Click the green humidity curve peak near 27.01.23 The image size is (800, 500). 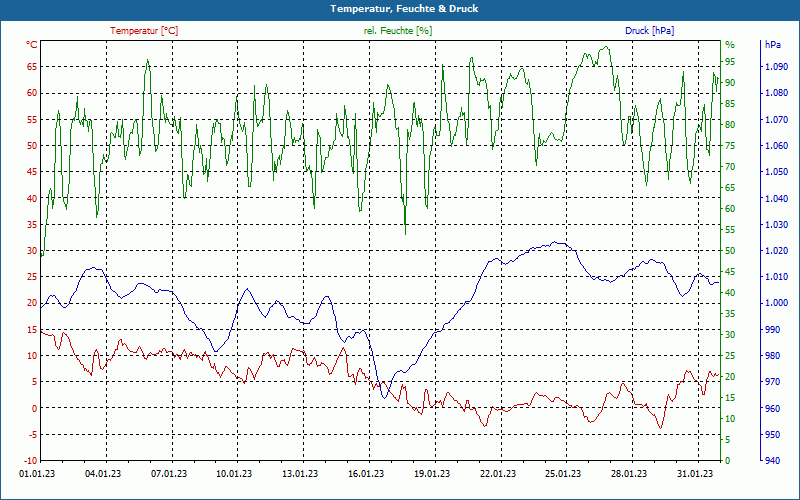point(606,47)
